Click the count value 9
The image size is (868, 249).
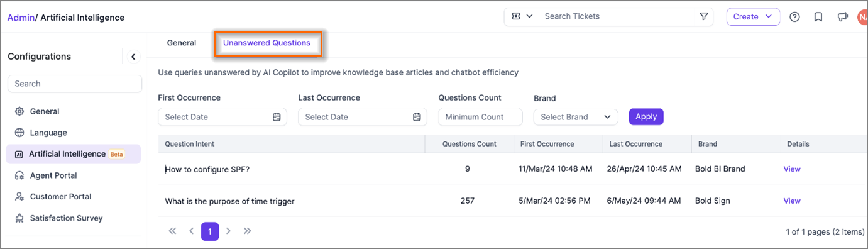(467, 169)
